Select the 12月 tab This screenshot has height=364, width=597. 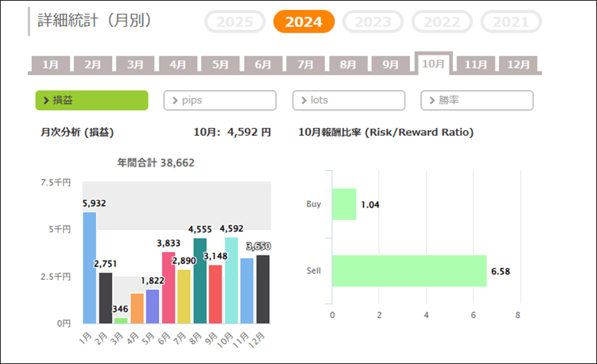[x=518, y=64]
